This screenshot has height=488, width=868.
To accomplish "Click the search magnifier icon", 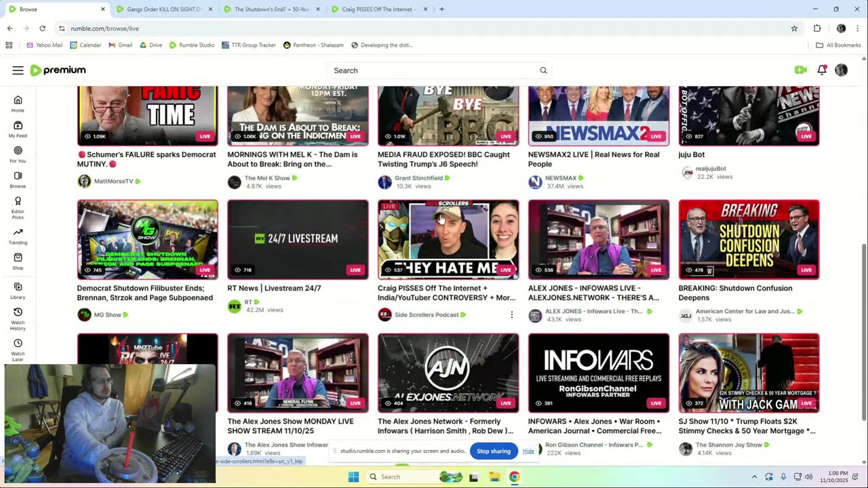I will [543, 70].
